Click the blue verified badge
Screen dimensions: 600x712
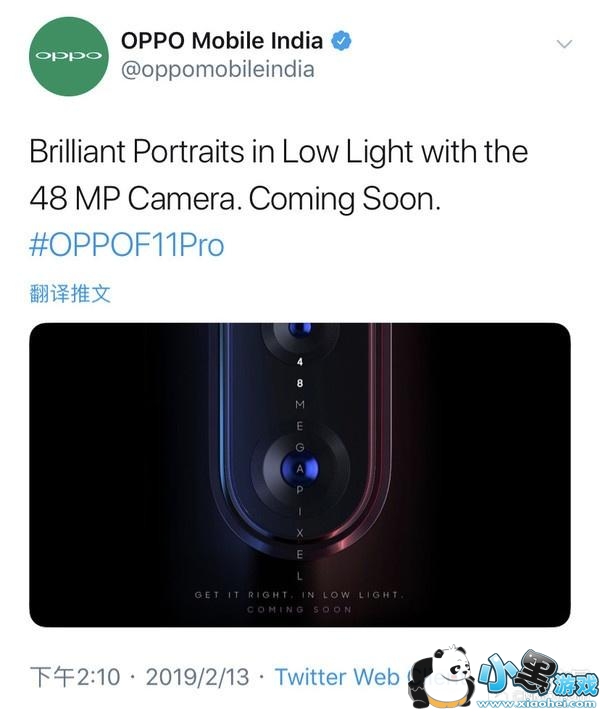coord(342,41)
